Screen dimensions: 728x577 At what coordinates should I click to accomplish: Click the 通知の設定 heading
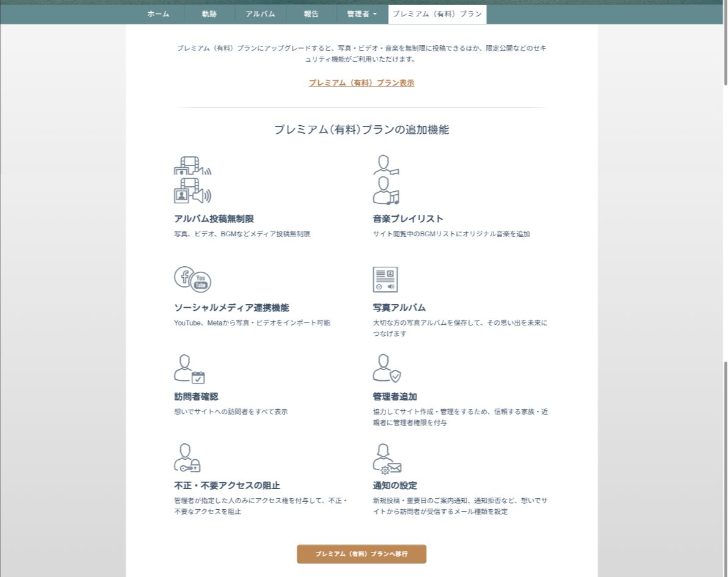[395, 485]
